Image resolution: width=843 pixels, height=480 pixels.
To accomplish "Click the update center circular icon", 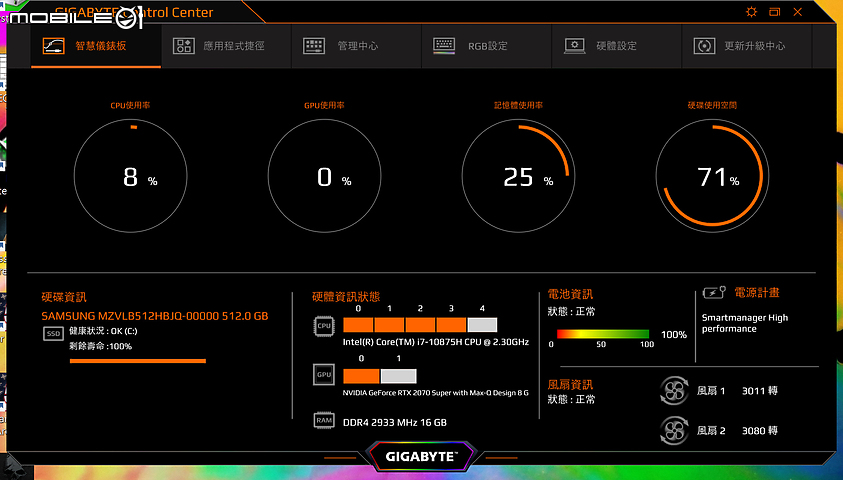I will (704, 46).
